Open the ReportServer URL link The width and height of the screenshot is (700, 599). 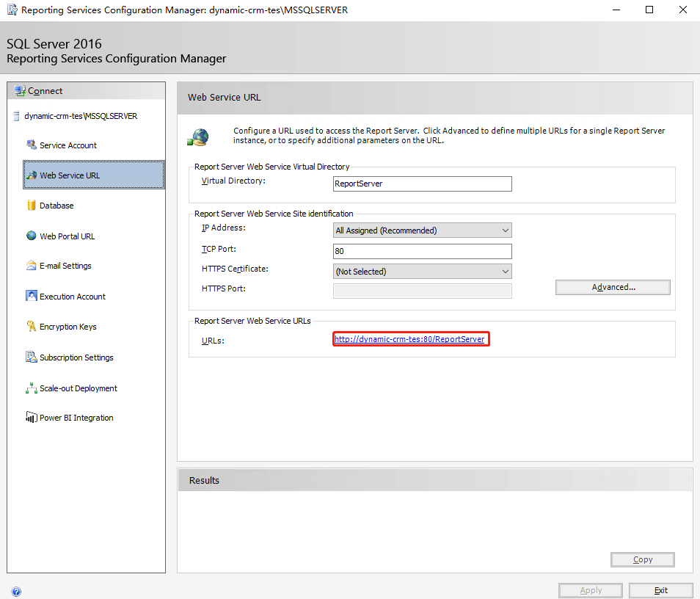409,339
